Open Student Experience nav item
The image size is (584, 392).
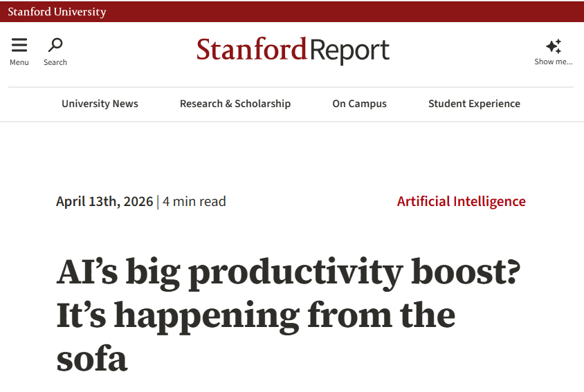tap(474, 104)
